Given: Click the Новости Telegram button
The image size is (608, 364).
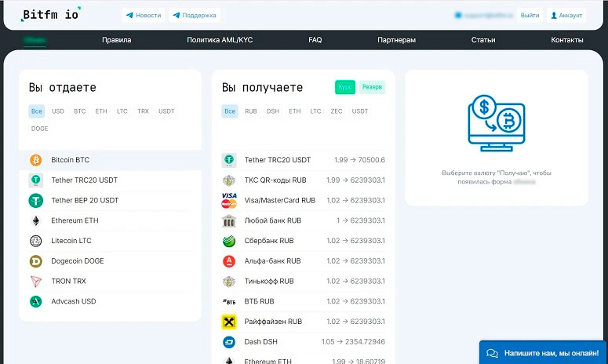Looking at the screenshot, I should (144, 15).
